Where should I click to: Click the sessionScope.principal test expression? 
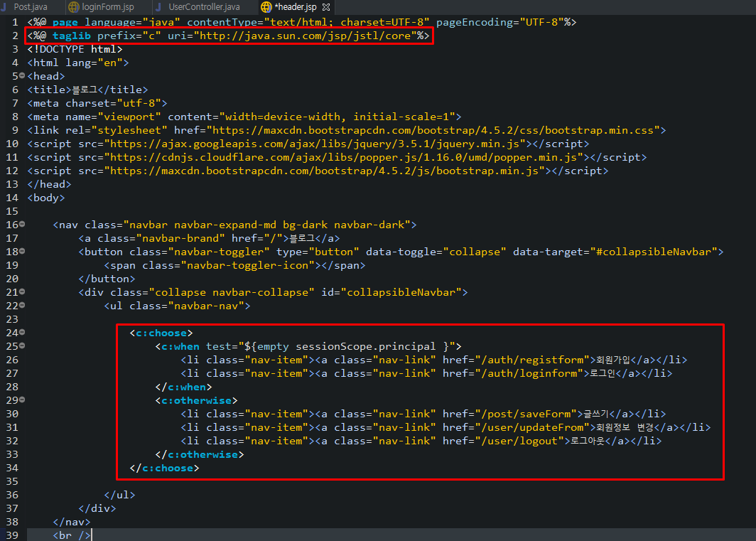tap(365, 346)
